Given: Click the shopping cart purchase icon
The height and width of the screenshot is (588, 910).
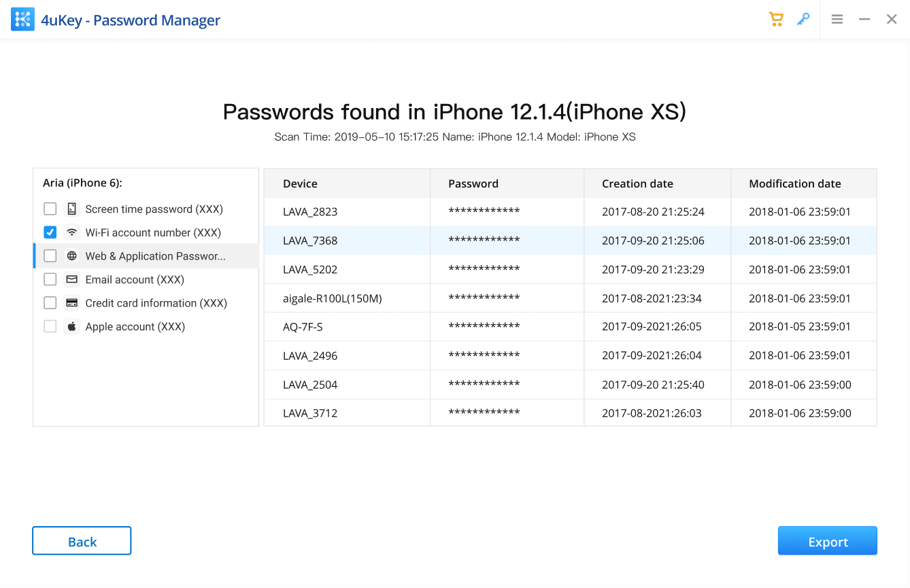Looking at the screenshot, I should 776,19.
